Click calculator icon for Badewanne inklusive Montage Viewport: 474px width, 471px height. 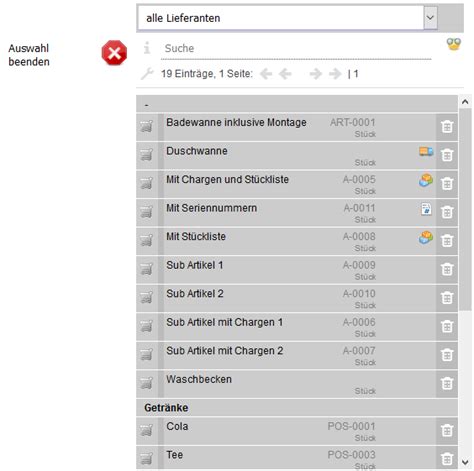tap(447, 127)
